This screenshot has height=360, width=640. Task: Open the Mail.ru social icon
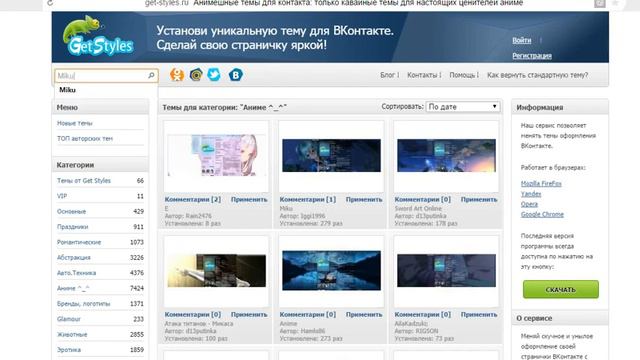(x=196, y=75)
